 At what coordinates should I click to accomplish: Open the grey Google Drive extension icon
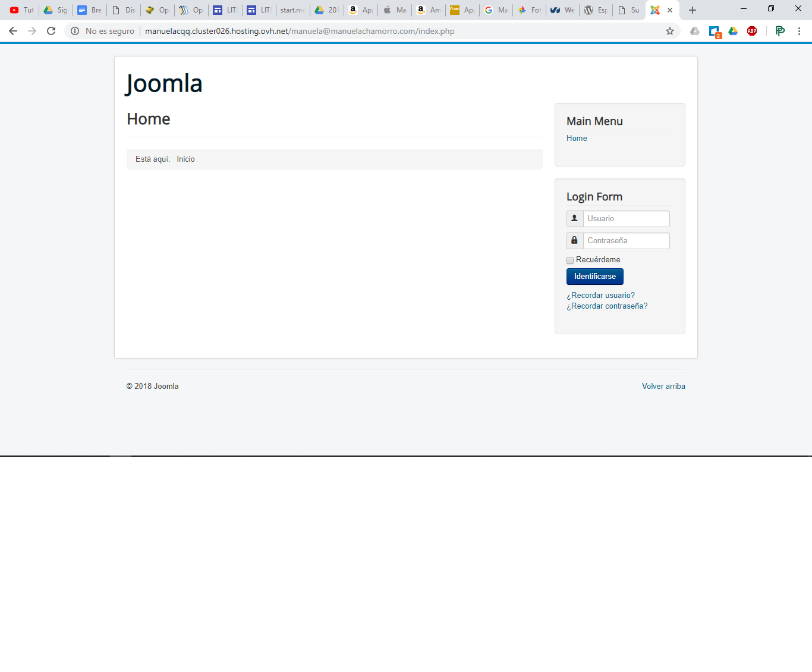695,31
